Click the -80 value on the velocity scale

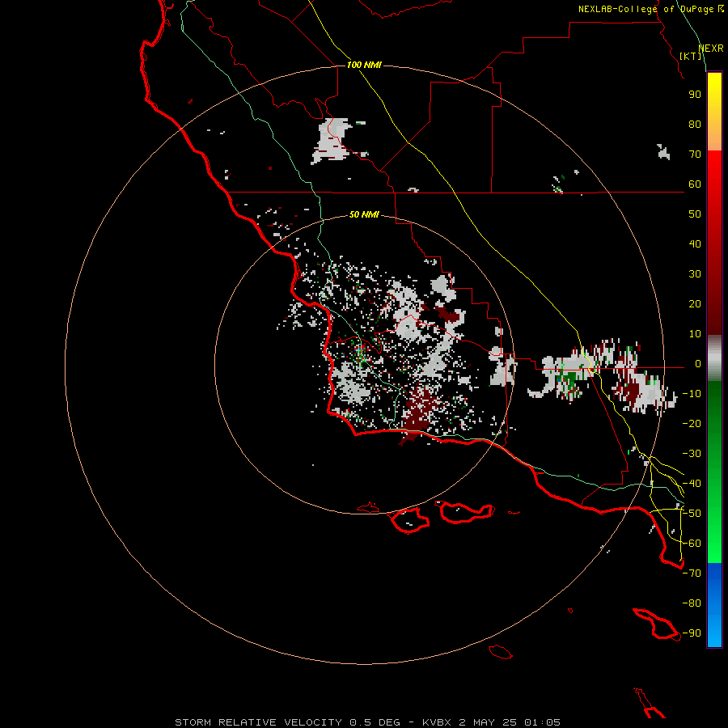coord(692,603)
